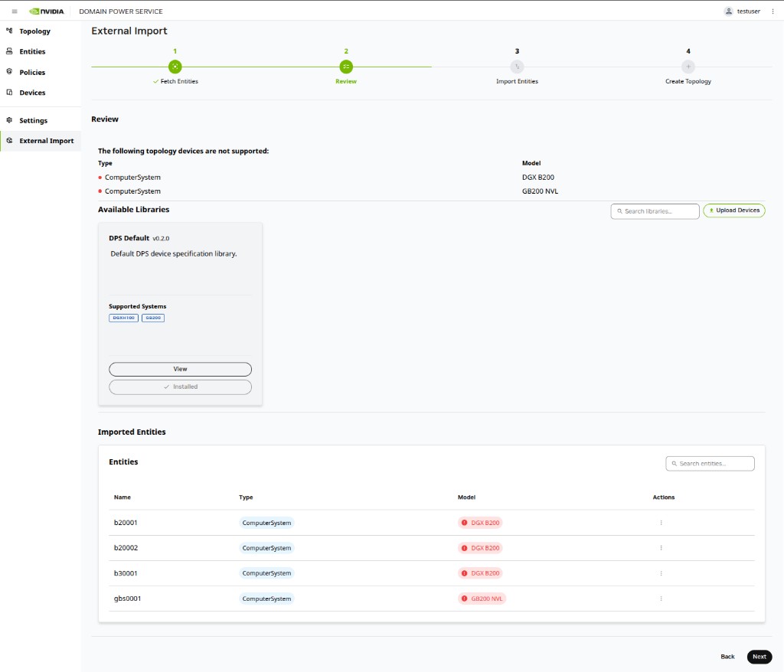This screenshot has height=672, width=784.
Task: Click the Actions column header
Action: pyautogui.click(x=664, y=497)
